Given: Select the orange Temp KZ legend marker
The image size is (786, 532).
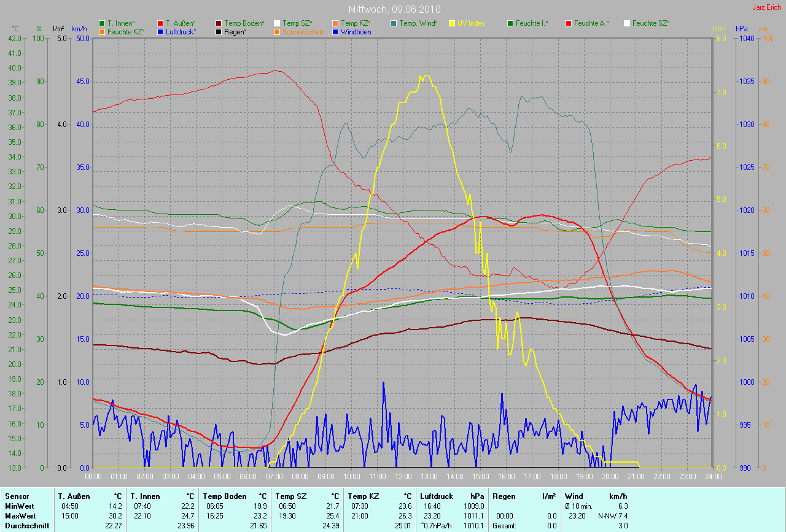Looking at the screenshot, I should [x=335, y=23].
